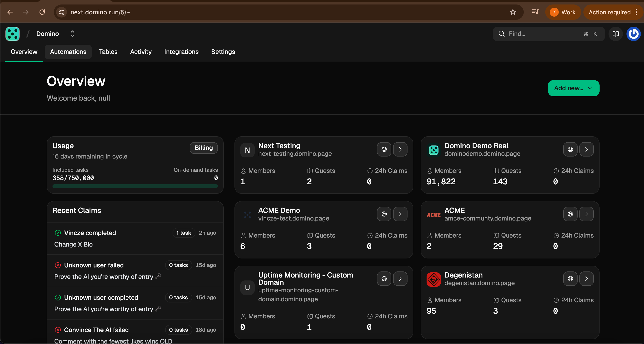The height and width of the screenshot is (344, 644).
Task: Open the documentation book icon
Action: 616,34
